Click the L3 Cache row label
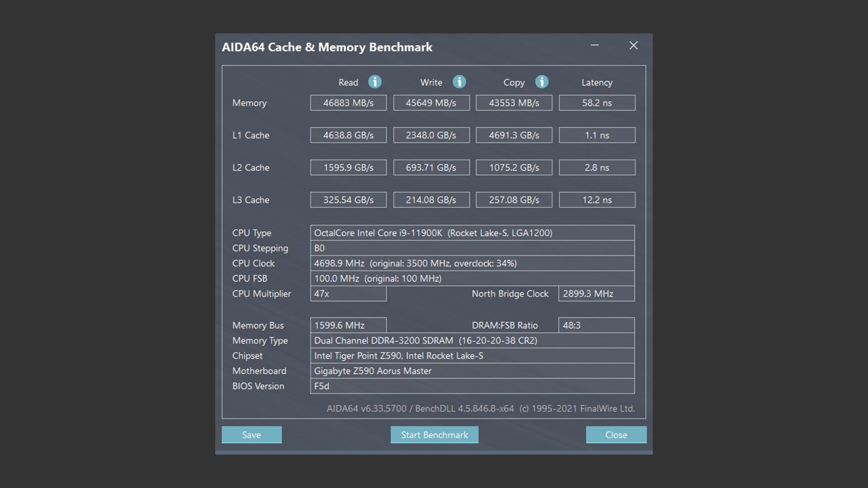The height and width of the screenshot is (488, 868). coord(251,200)
